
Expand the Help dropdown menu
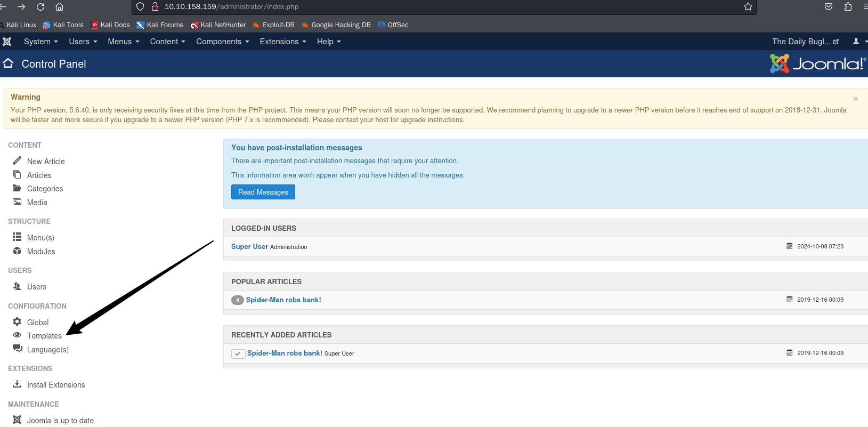(329, 42)
